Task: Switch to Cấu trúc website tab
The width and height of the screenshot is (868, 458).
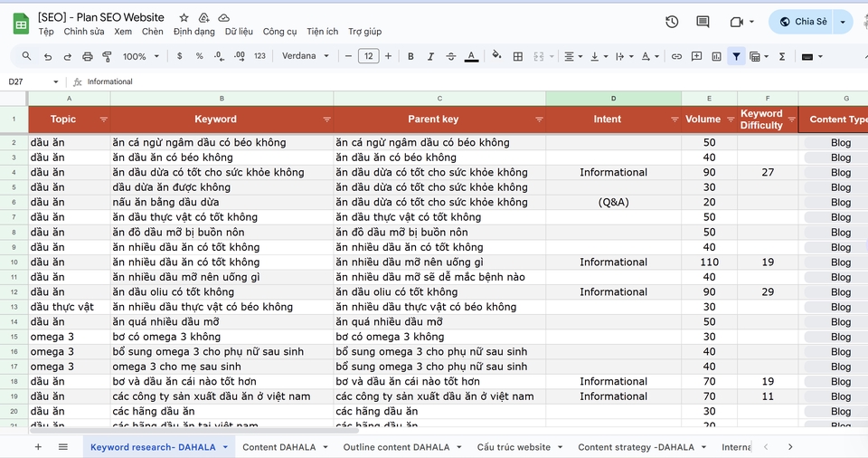Action: click(514, 447)
